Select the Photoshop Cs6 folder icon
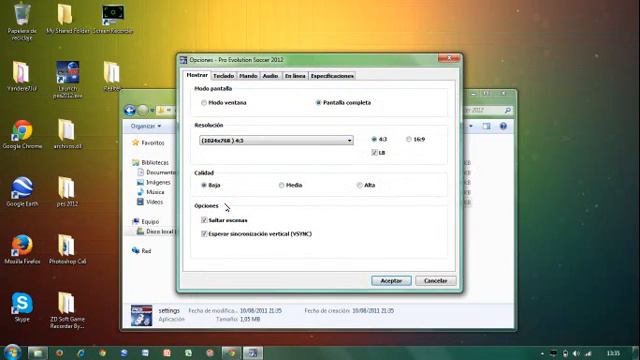 tap(67, 249)
